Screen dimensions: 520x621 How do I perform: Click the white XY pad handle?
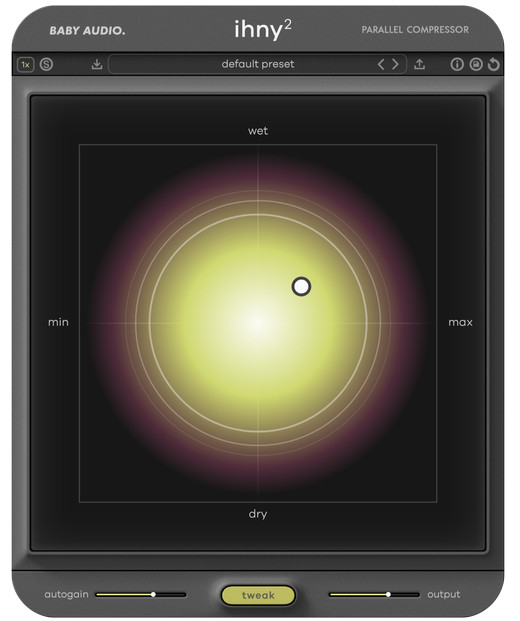coord(301,286)
